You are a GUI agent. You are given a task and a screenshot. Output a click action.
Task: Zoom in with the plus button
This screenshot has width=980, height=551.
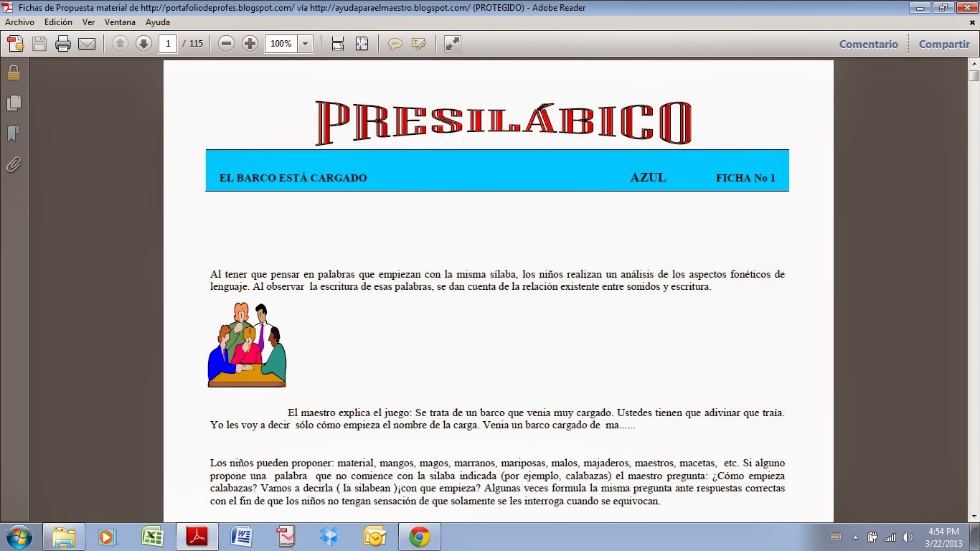250,44
